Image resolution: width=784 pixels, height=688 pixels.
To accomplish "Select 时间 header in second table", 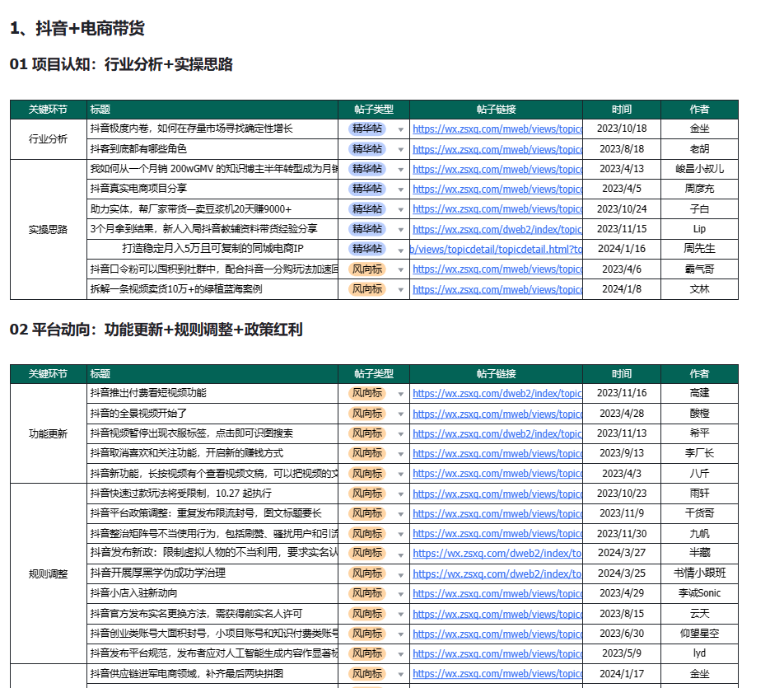I will coord(622,374).
